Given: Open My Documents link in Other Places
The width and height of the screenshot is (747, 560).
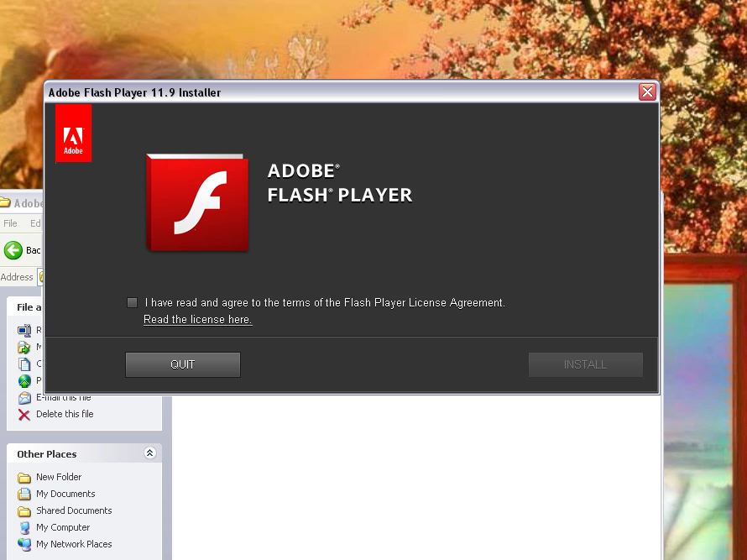Looking at the screenshot, I should point(65,494).
